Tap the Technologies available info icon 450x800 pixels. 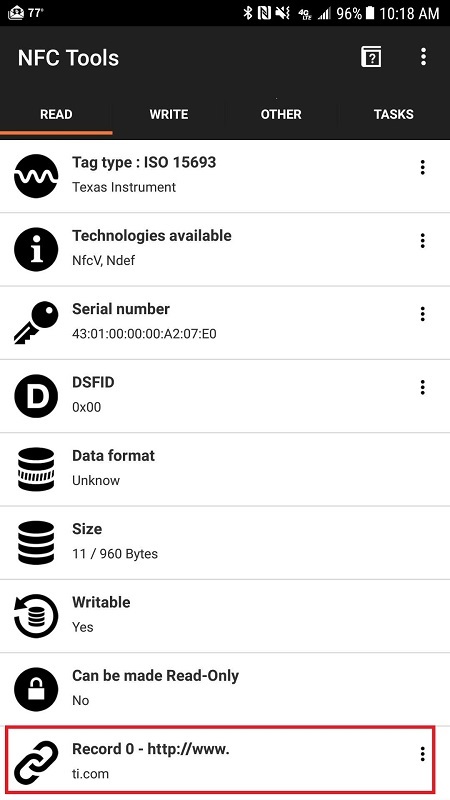(36, 249)
